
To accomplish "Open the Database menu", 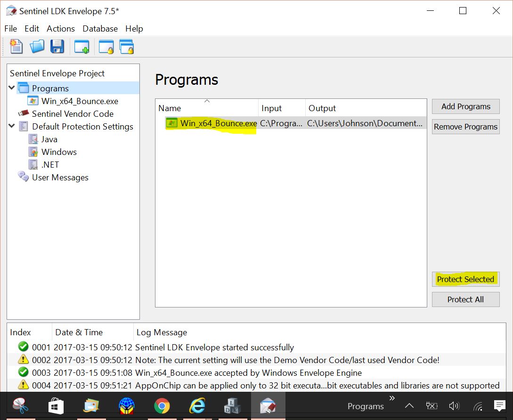I will coord(100,29).
